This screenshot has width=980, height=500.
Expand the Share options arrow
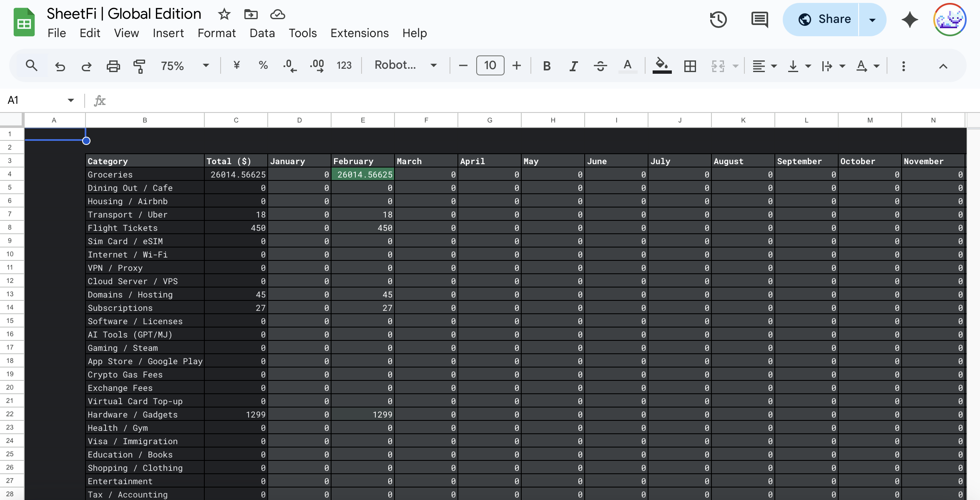click(872, 20)
